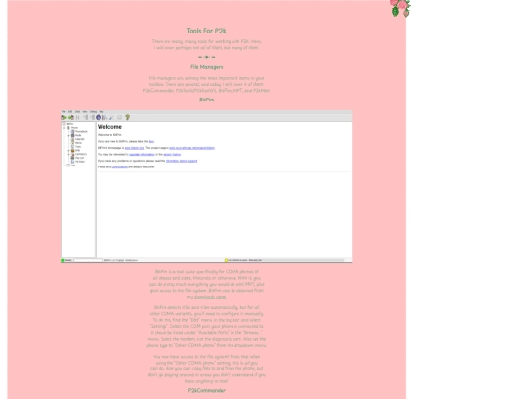Click the 'BitPim' section heading

(x=206, y=100)
